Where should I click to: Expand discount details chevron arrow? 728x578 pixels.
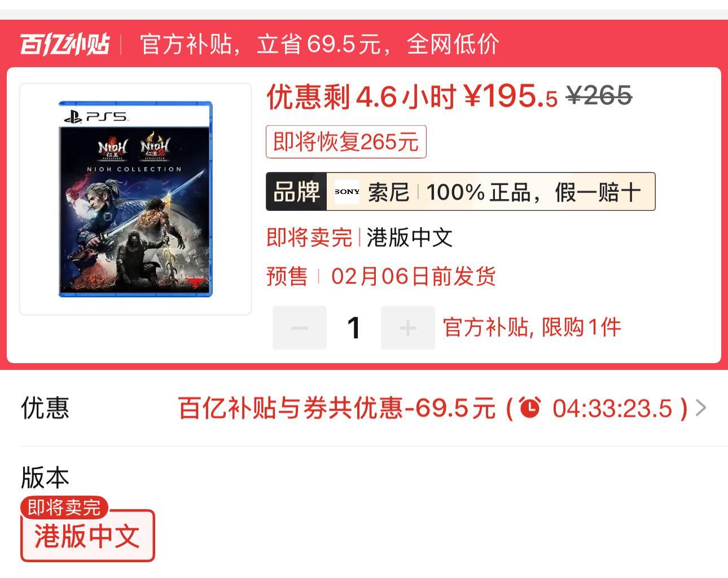click(701, 408)
